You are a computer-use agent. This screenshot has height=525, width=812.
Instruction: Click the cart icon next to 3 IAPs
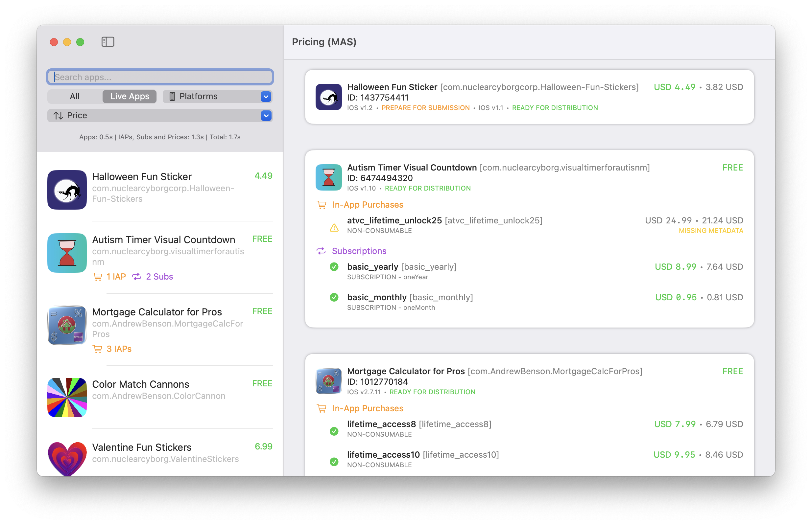click(x=98, y=349)
